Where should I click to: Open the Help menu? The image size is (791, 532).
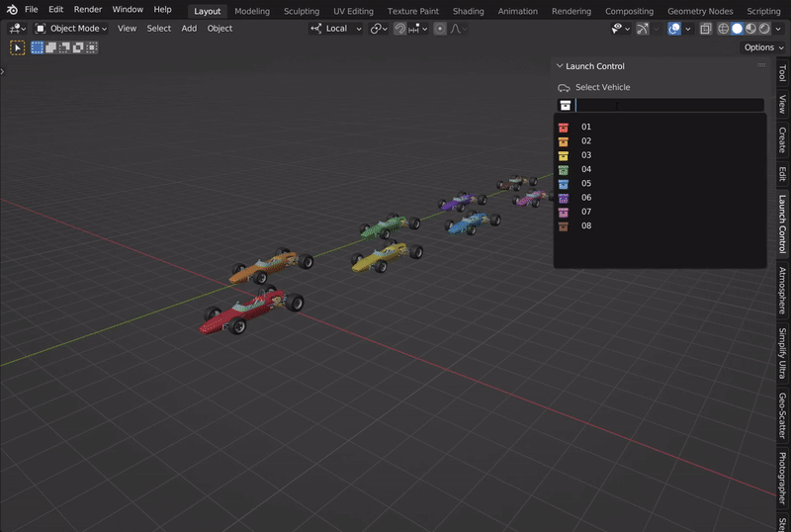[x=162, y=10]
